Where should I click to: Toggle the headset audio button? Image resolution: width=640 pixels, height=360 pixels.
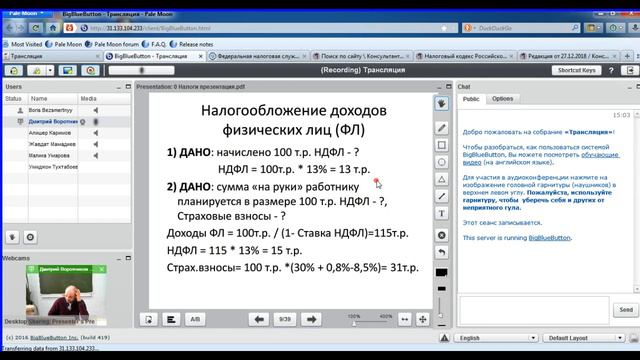point(13,71)
